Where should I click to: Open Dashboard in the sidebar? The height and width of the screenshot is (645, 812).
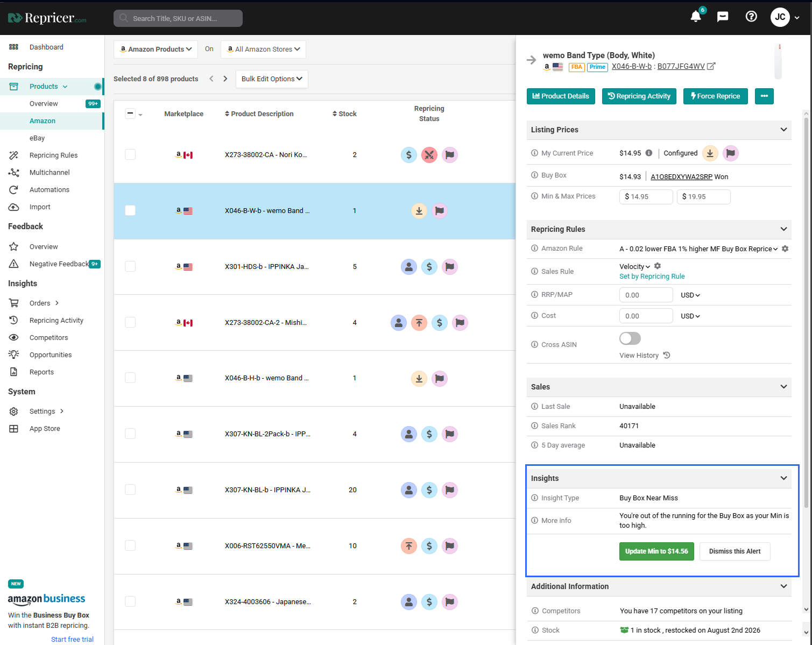pyautogui.click(x=46, y=47)
